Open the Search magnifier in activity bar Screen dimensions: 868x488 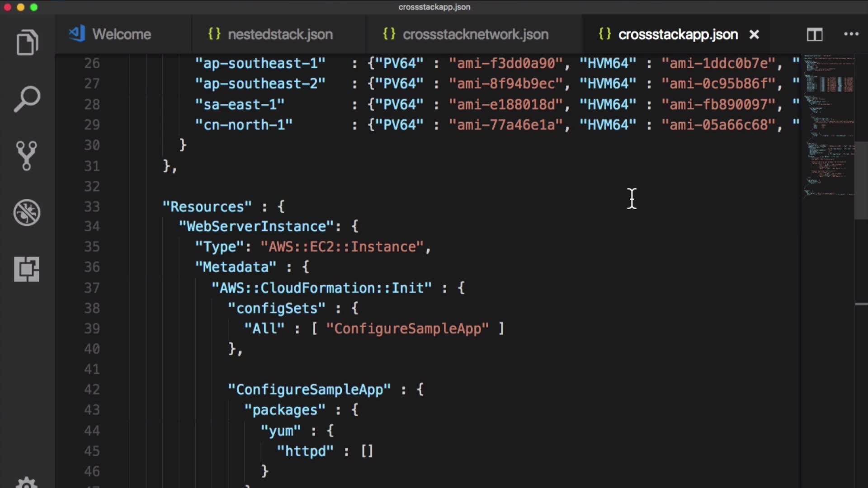click(27, 99)
